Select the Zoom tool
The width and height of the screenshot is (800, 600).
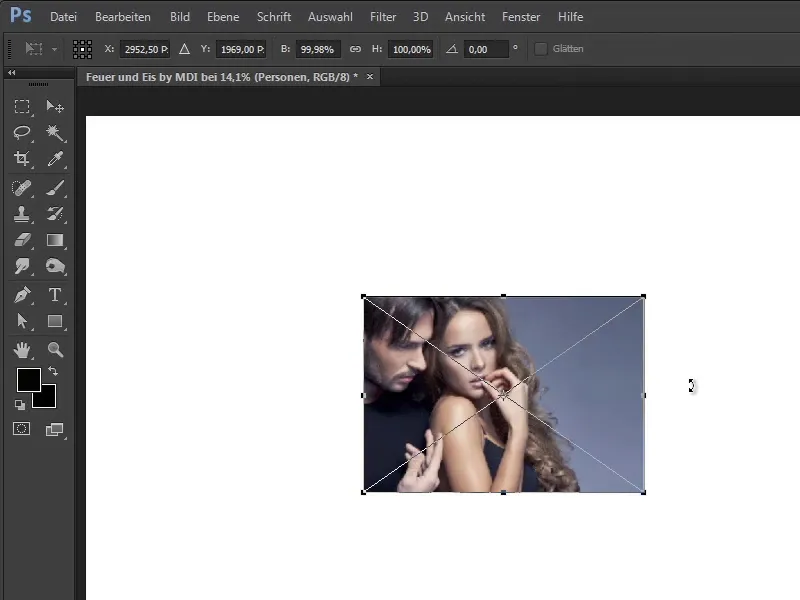click(x=56, y=350)
